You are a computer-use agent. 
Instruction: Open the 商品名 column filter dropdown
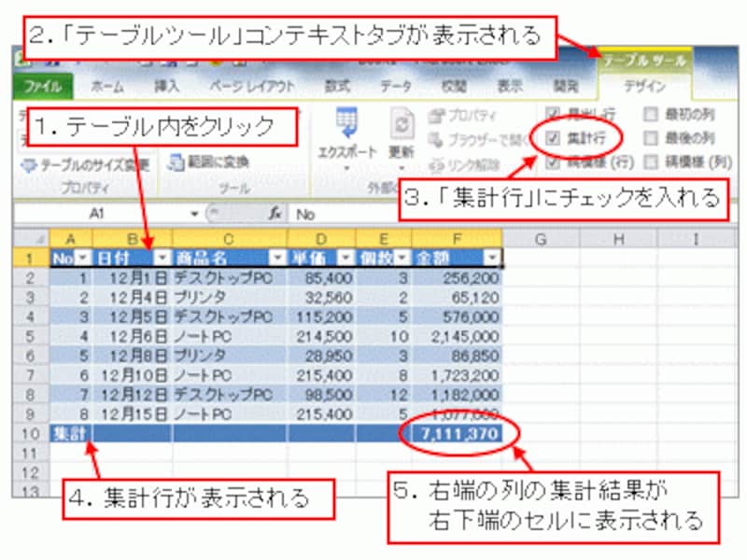coord(277,258)
